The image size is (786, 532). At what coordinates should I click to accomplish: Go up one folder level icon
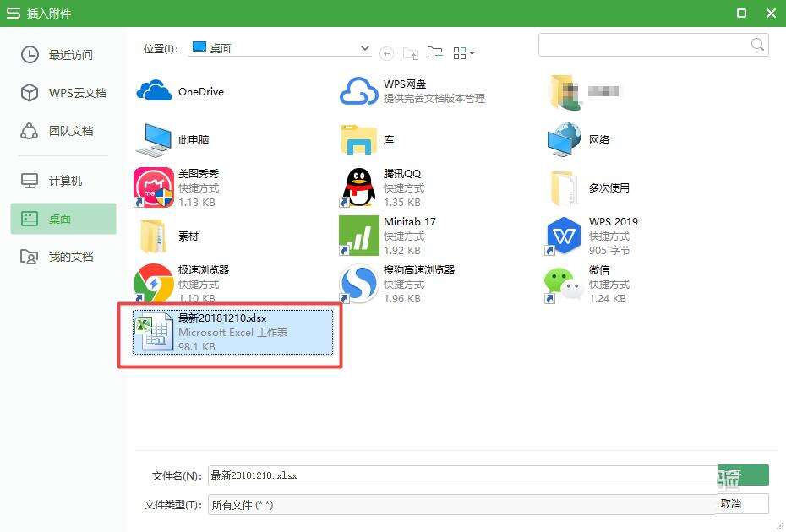pyautogui.click(x=411, y=52)
